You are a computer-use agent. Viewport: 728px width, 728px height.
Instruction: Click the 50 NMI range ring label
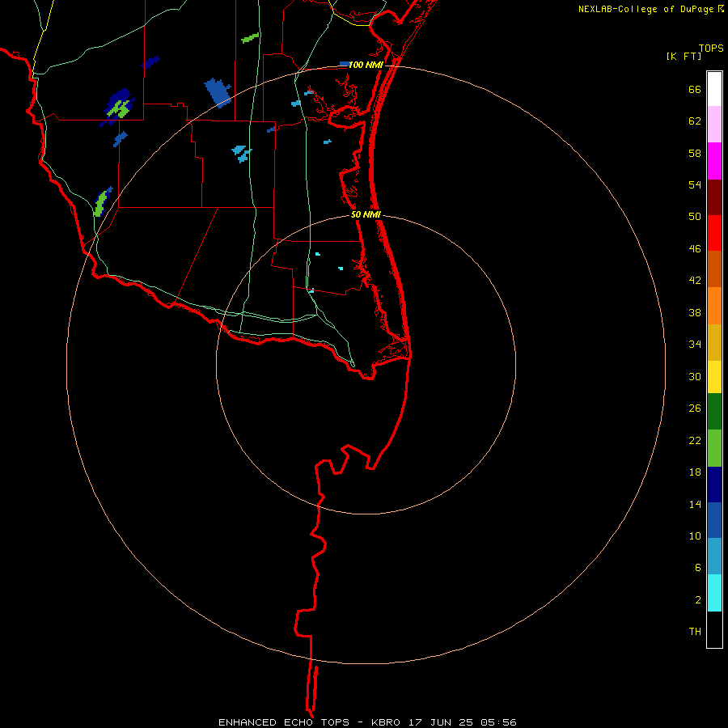click(366, 214)
